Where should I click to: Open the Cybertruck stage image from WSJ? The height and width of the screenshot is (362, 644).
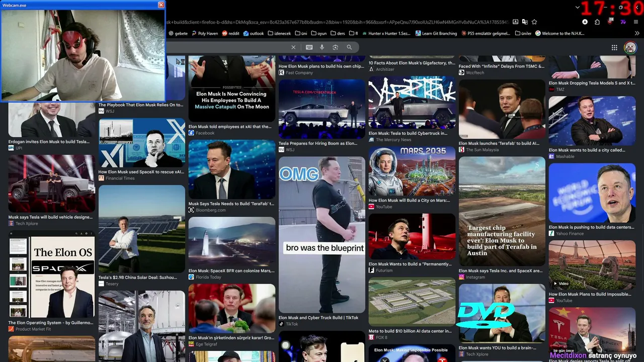tap(322, 109)
